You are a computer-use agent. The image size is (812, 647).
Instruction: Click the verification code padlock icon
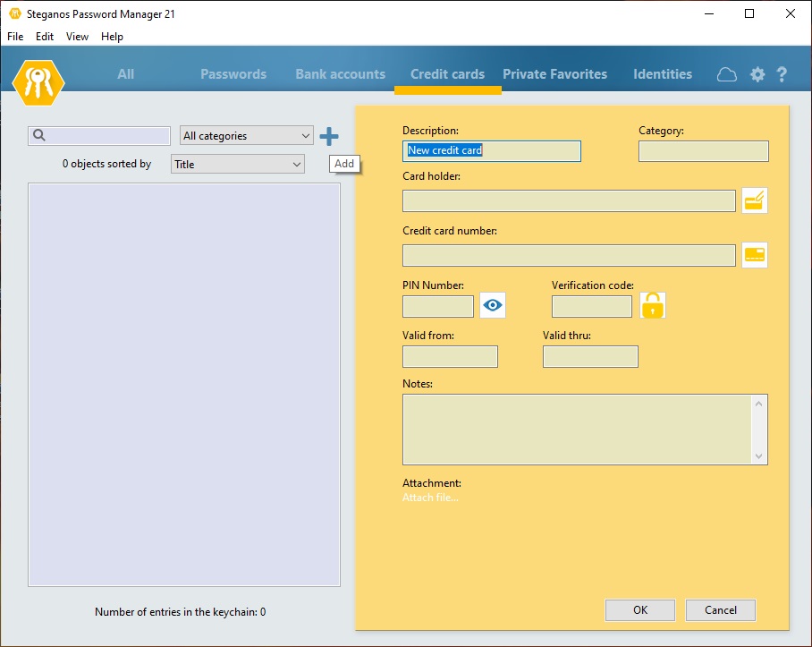coord(652,306)
